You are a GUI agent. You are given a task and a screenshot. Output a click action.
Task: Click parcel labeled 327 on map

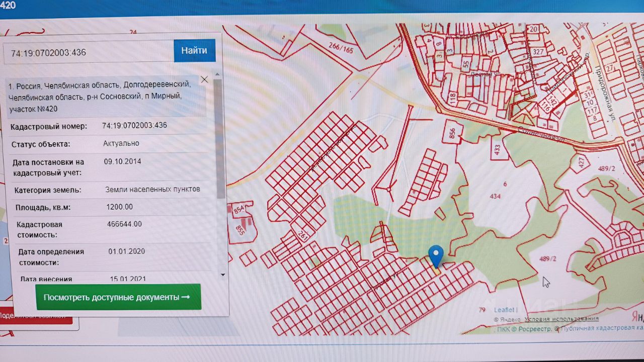click(x=539, y=52)
